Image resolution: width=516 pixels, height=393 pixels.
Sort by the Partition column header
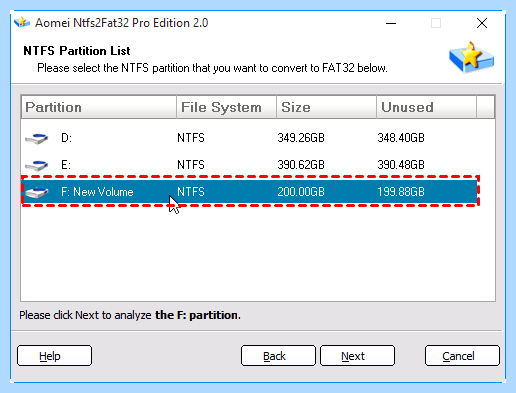point(99,107)
